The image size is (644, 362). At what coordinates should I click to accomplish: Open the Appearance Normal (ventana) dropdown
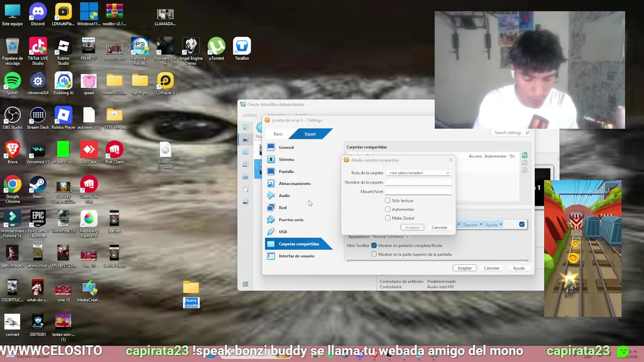[x=391, y=236]
